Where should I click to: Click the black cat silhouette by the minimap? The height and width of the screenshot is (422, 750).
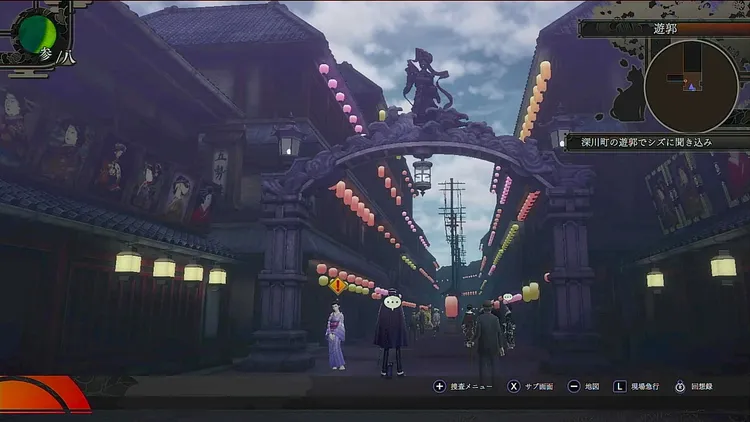628,97
